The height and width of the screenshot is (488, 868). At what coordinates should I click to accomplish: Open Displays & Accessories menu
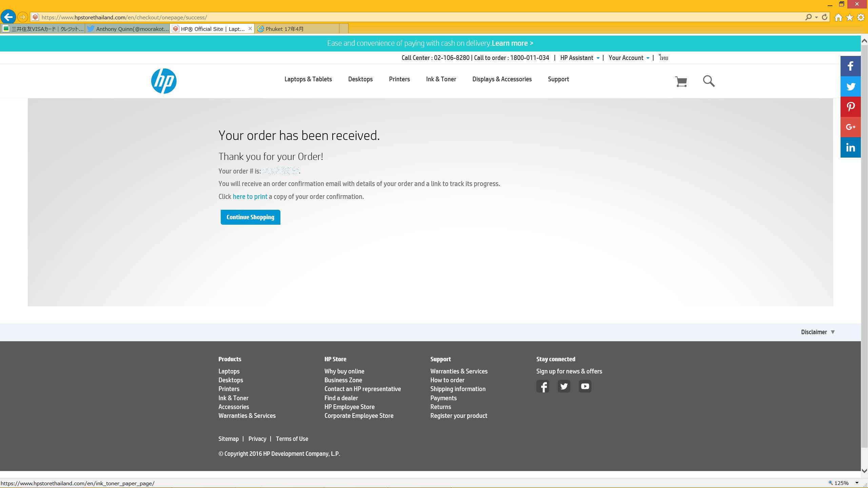click(x=502, y=79)
